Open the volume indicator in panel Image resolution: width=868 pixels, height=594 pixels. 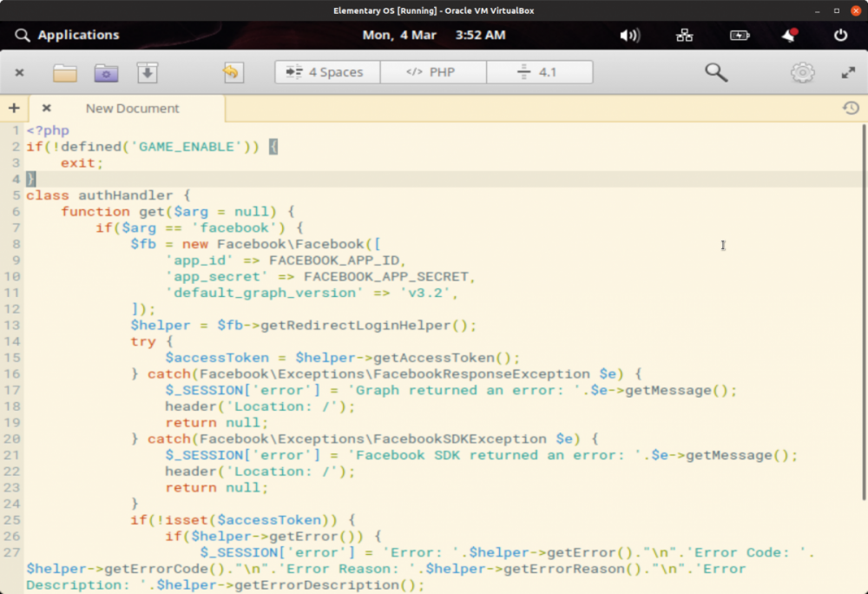click(629, 36)
